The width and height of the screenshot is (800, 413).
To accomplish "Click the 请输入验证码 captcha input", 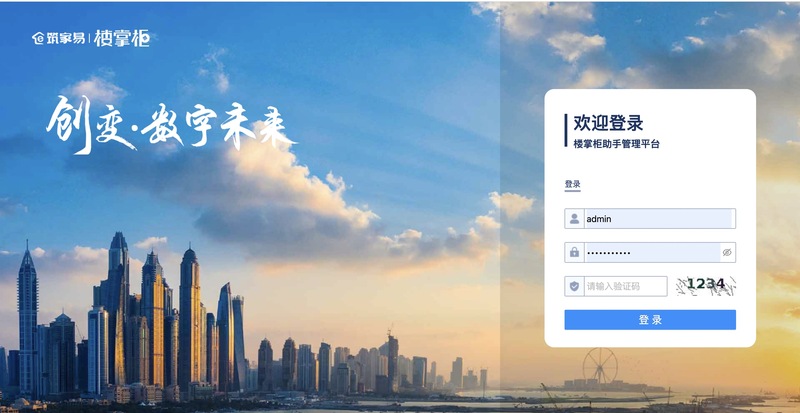I will pyautogui.click(x=626, y=286).
